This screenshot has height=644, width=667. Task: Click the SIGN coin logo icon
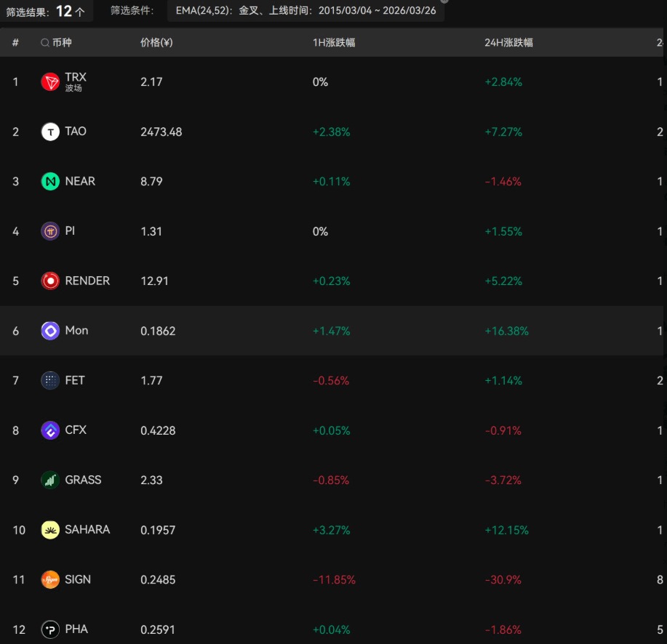[50, 580]
